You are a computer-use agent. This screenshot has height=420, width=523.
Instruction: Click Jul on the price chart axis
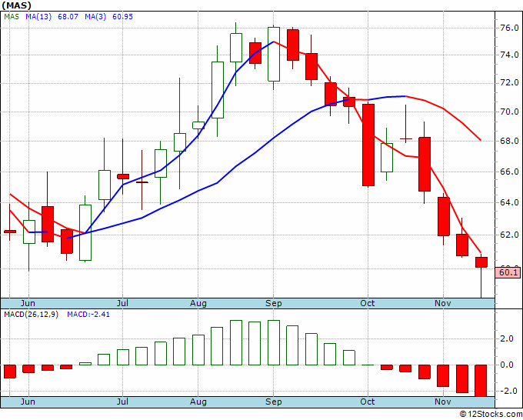click(122, 303)
